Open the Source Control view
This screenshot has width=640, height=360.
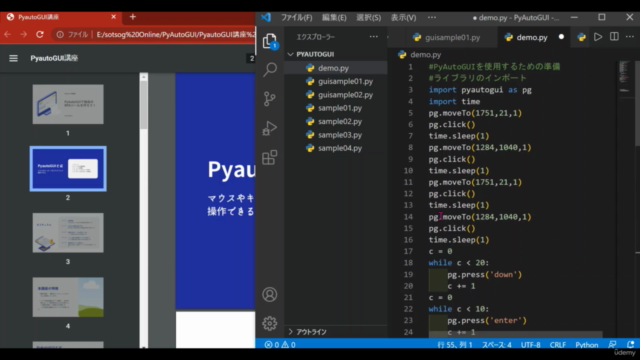(x=269, y=99)
